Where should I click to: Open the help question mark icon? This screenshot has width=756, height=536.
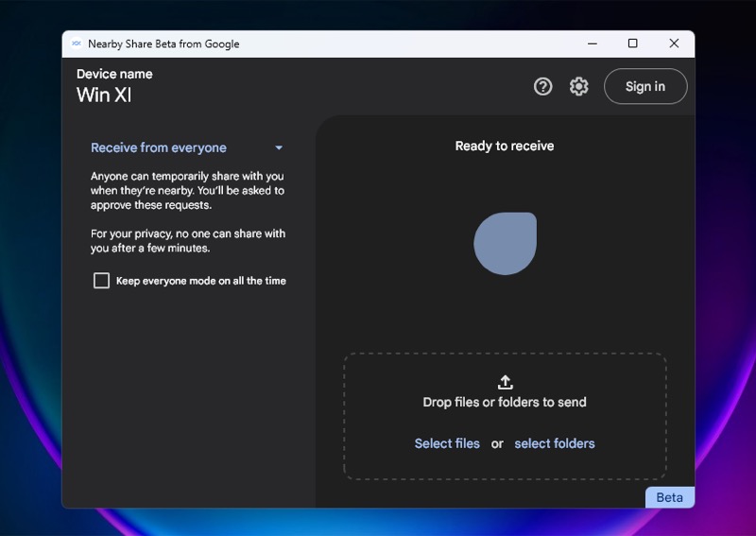pos(542,87)
